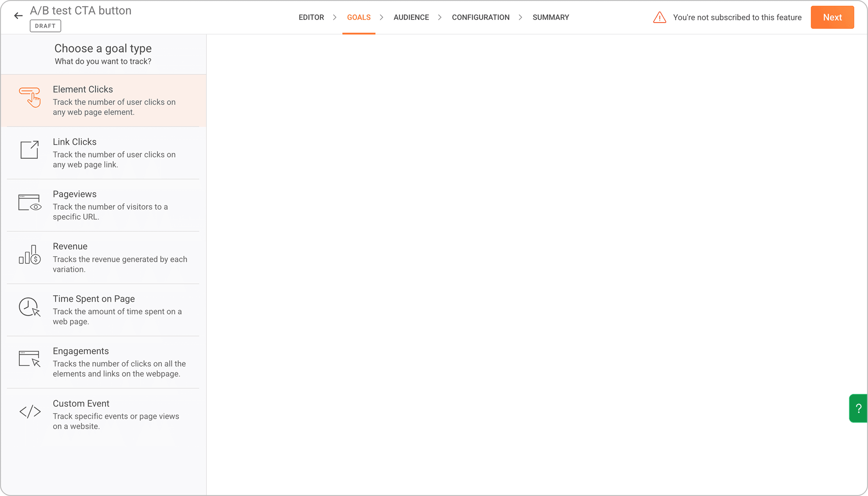Click the DRAFT status badge
The width and height of the screenshot is (868, 496).
(45, 26)
